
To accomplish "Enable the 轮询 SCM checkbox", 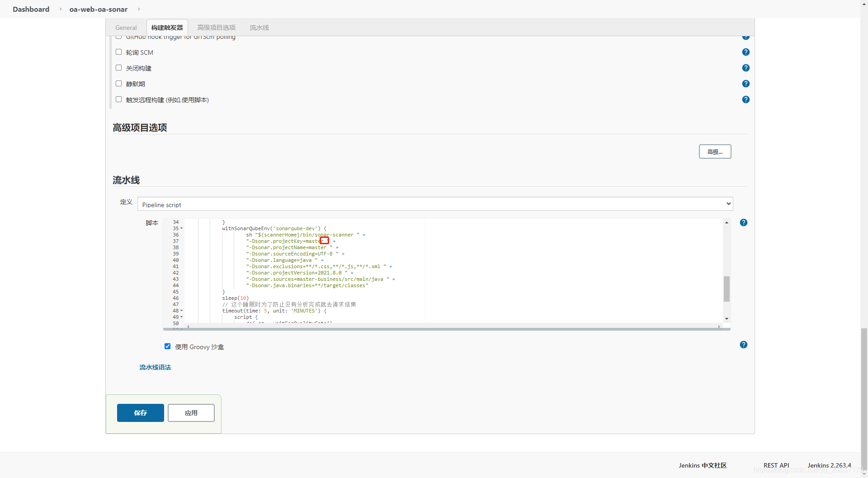I will pyautogui.click(x=118, y=52).
